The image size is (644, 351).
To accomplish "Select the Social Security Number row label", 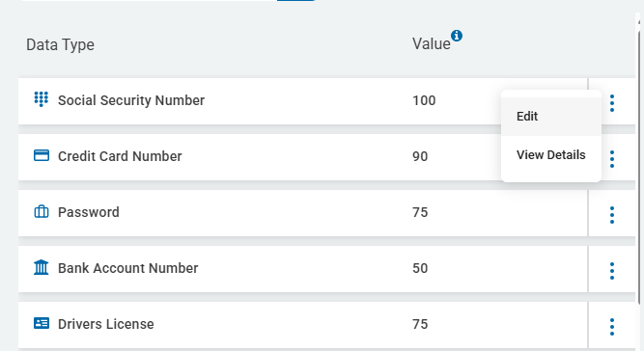I will click(131, 100).
